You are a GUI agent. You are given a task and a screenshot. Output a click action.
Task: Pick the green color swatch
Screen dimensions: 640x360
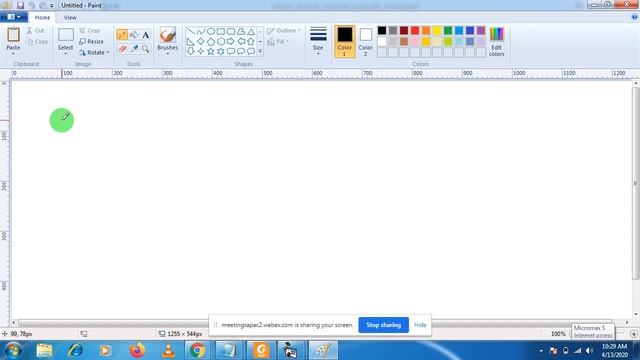point(448,31)
